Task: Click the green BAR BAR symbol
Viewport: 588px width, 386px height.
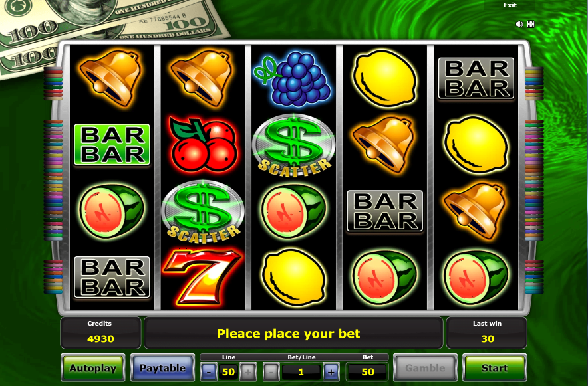Action: click(x=112, y=145)
